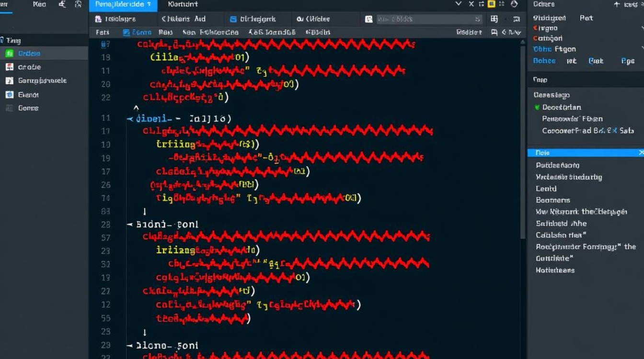Click the editor's vertical scrollbar
The width and height of the screenshot is (644, 359).
pyautogui.click(x=523, y=144)
